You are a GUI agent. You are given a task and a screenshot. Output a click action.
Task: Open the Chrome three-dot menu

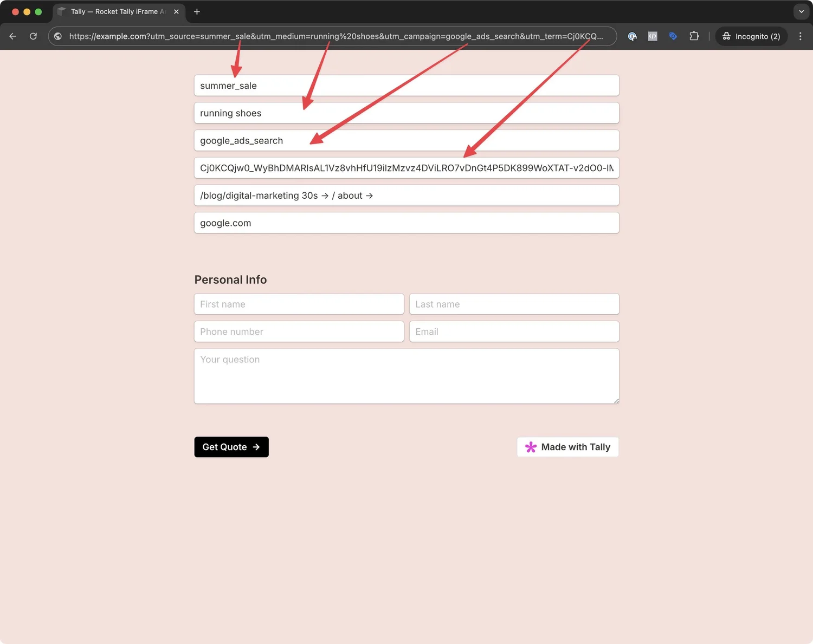800,36
